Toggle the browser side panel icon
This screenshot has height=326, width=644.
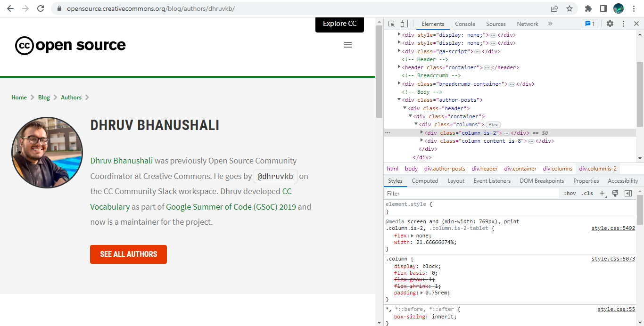pyautogui.click(x=603, y=8)
